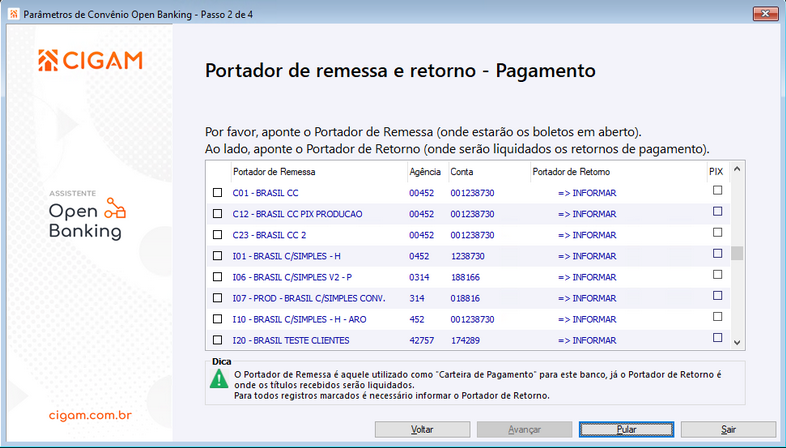
Task: Enable PIX checkbox for I20 - BRASIL TESTE CLIENTES
Action: [718, 338]
